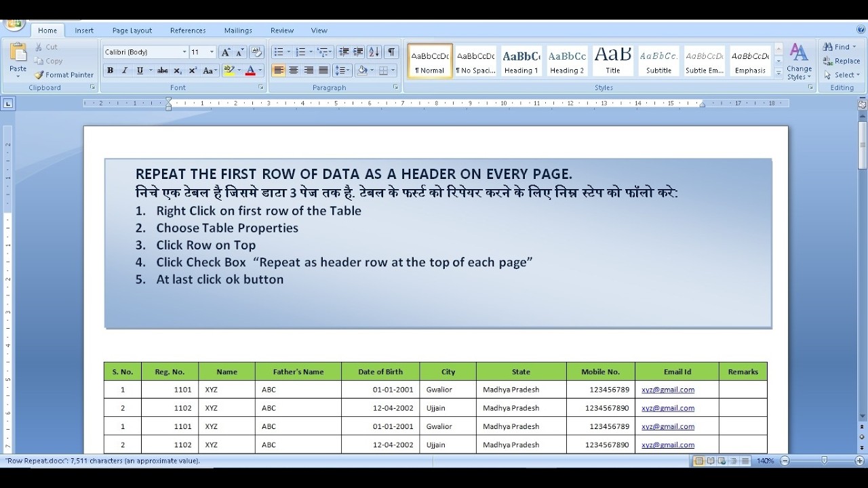
Task: Toggle Italic formatting
Action: coord(125,70)
